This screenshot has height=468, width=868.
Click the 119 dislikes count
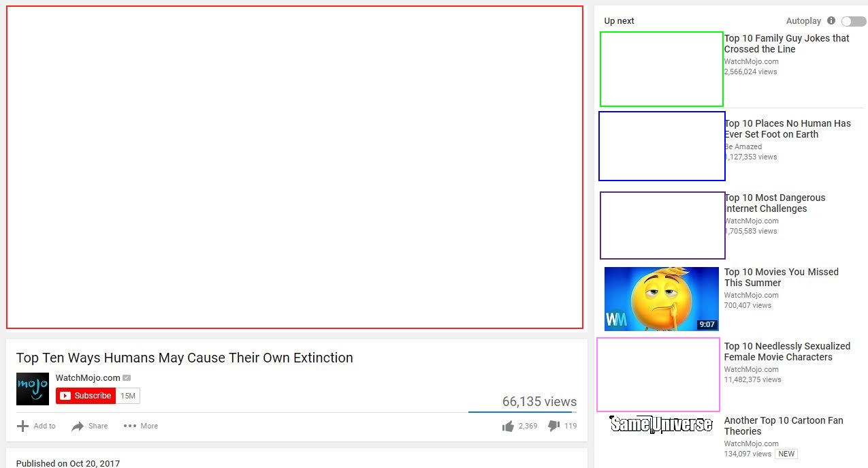click(x=570, y=426)
